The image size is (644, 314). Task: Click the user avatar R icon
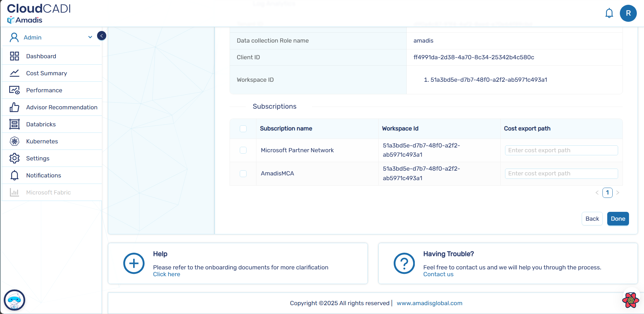click(x=628, y=13)
